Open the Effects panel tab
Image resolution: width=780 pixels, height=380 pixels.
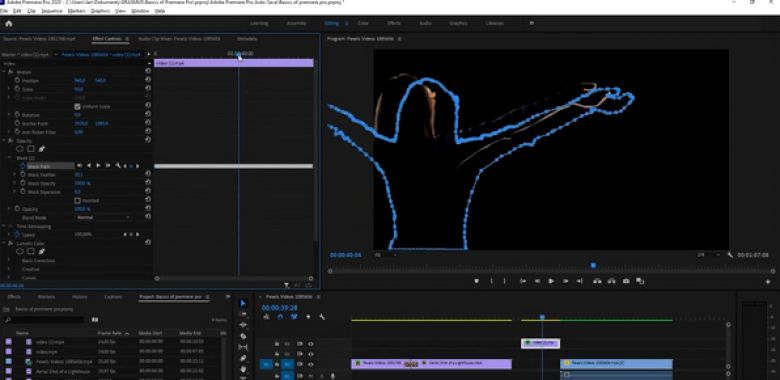(x=14, y=297)
